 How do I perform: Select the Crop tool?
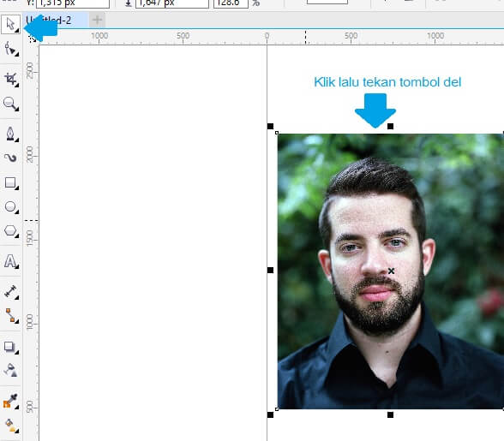click(x=11, y=80)
